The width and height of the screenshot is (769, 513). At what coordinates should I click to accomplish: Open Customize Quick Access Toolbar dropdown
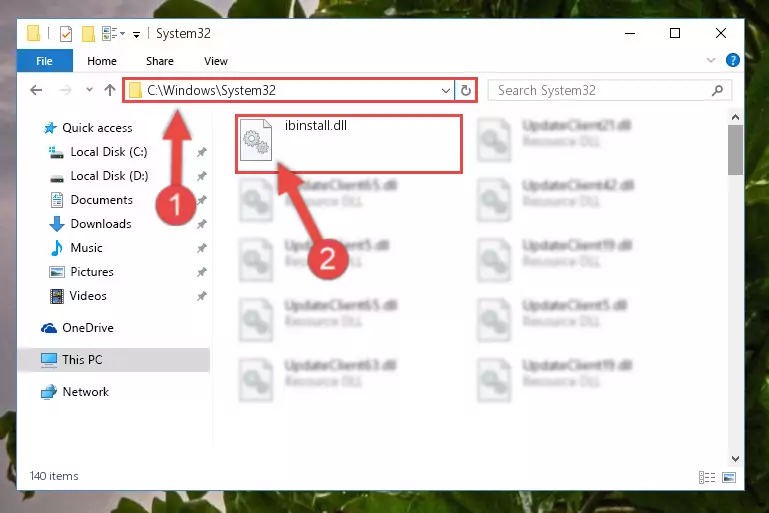click(x=136, y=34)
